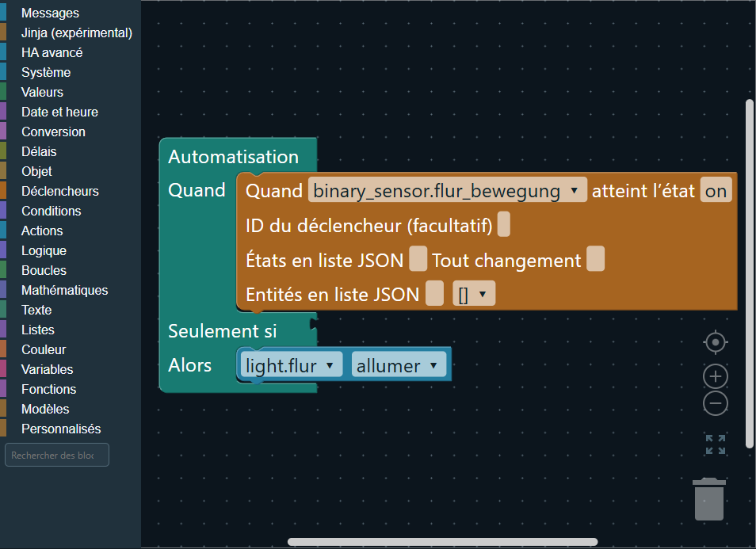Center the workspace with the crosshair icon
Screen dimensions: 756x549
(716, 343)
